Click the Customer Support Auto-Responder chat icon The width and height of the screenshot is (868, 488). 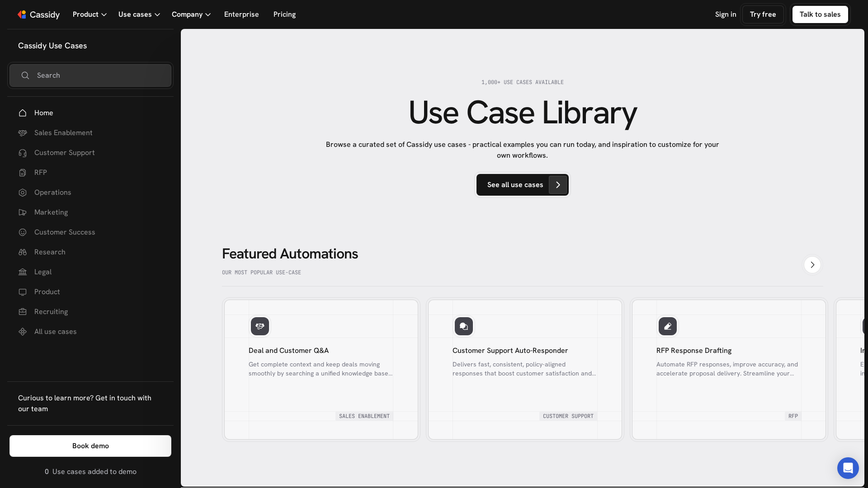coord(463,326)
